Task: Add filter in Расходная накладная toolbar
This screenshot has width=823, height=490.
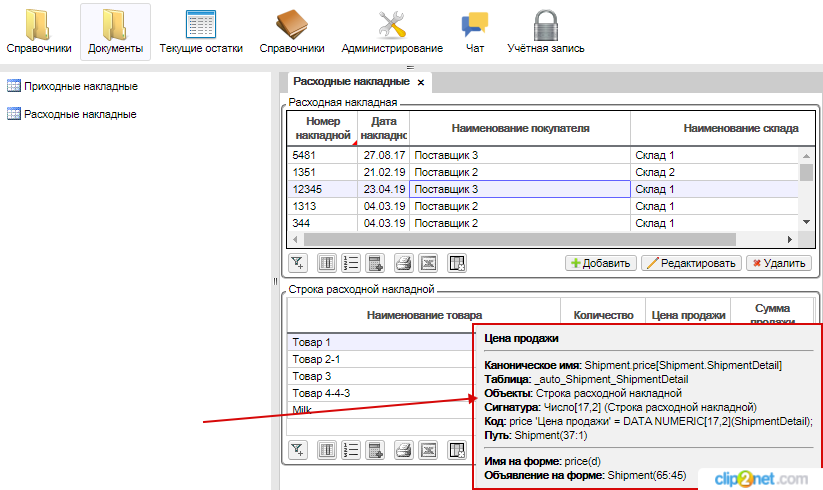Action: 298,263
